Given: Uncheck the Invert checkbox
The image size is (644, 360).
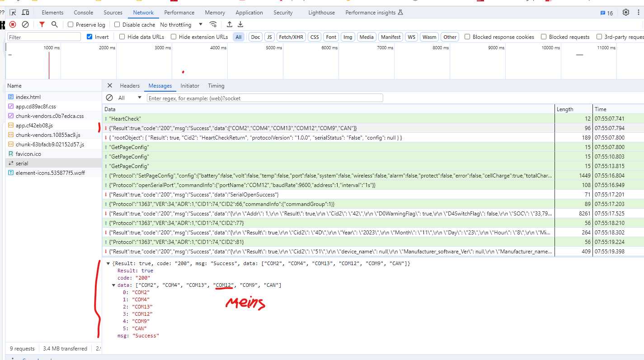Looking at the screenshot, I should 89,37.
